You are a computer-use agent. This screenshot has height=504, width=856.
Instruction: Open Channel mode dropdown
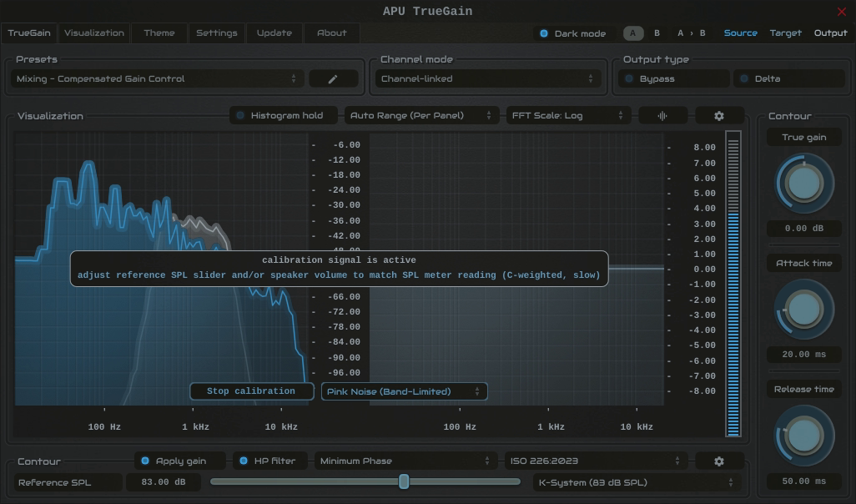(x=487, y=79)
